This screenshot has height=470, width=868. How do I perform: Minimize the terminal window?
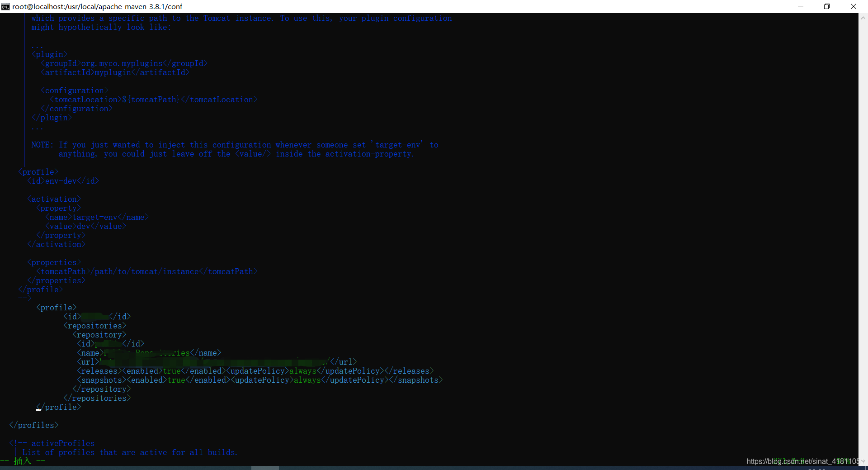point(801,6)
